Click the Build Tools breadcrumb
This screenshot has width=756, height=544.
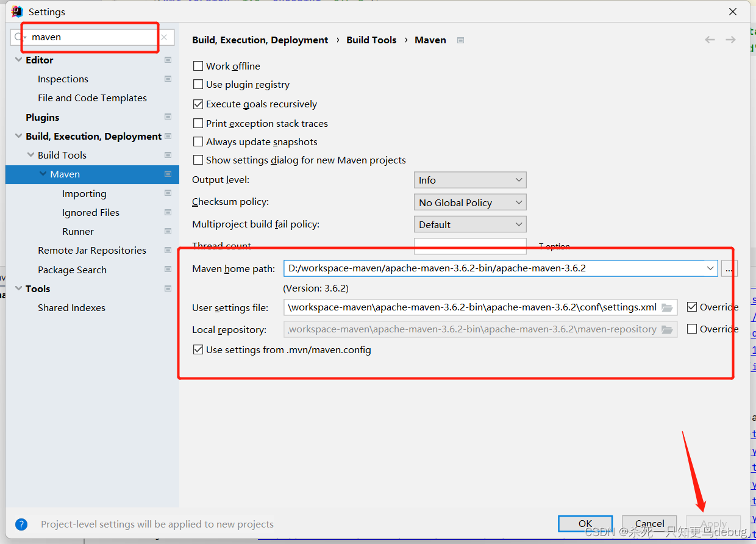[371, 40]
